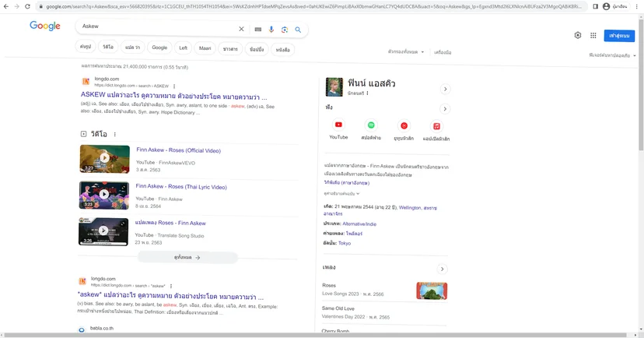This screenshot has height=338, width=644.
Task: Open the Wikipedia link in knowledge panel
Action: [347, 182]
